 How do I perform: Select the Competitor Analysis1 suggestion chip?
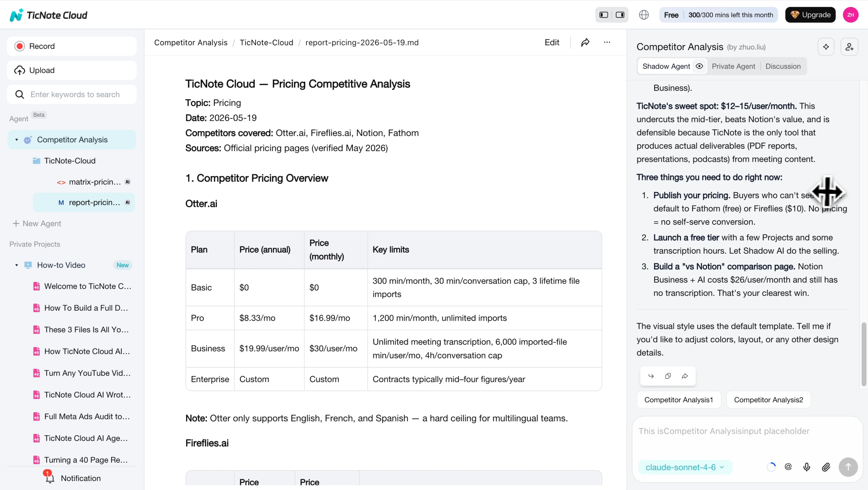coord(679,400)
